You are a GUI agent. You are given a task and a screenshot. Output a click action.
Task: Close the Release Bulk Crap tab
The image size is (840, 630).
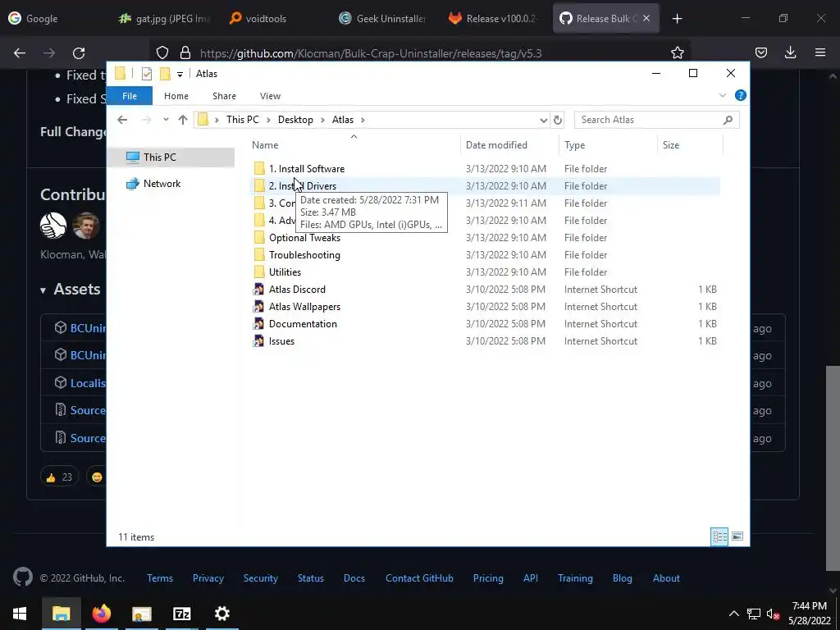(646, 18)
